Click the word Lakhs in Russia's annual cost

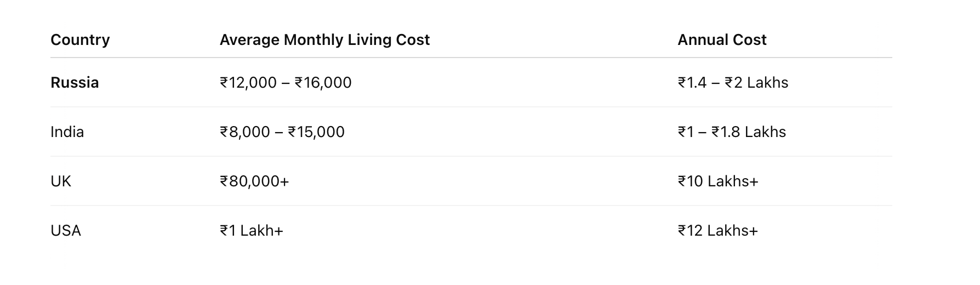[x=768, y=83]
